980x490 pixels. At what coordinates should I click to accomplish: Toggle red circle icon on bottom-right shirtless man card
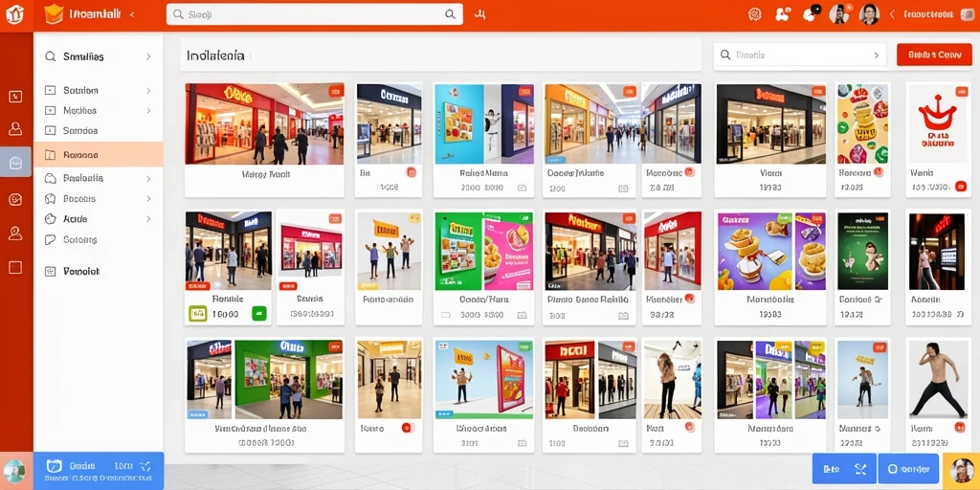tap(959, 428)
